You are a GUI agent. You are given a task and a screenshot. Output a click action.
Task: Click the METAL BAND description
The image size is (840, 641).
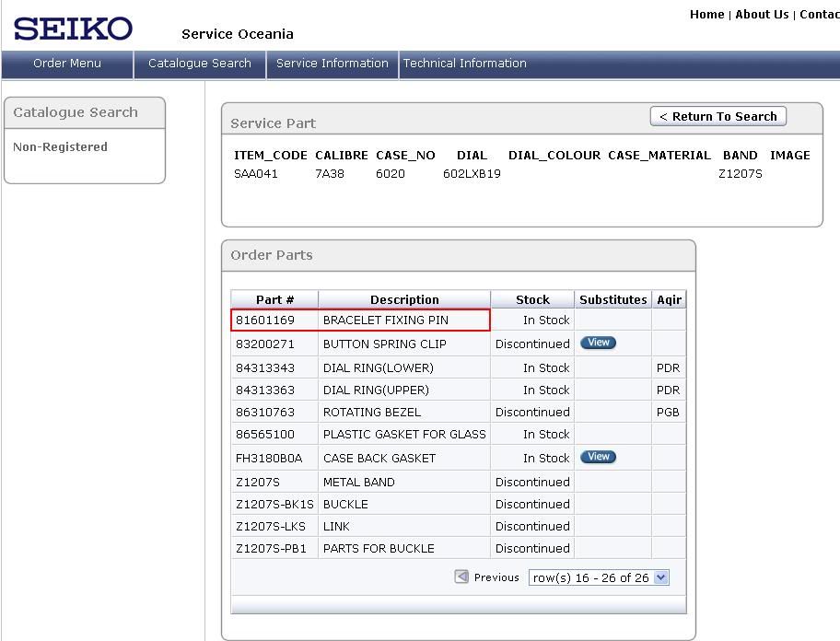(x=359, y=482)
